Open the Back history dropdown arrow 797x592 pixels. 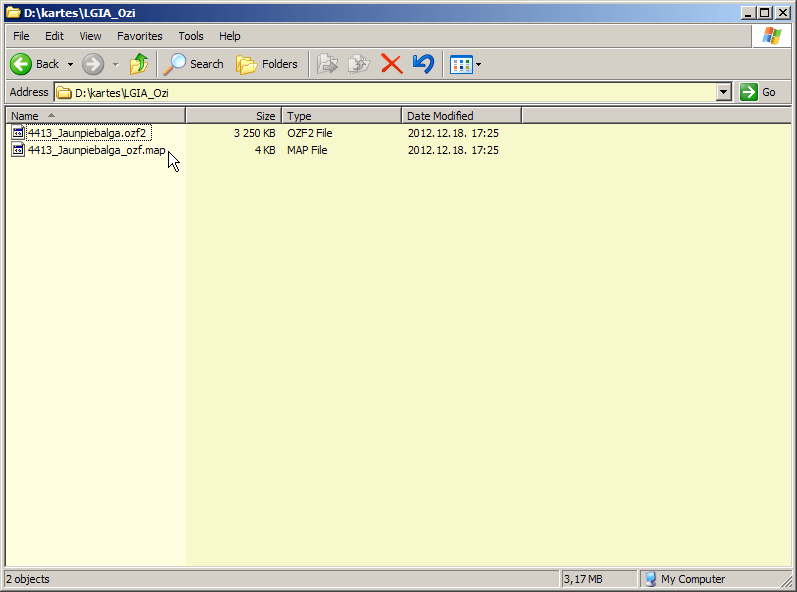coord(70,65)
